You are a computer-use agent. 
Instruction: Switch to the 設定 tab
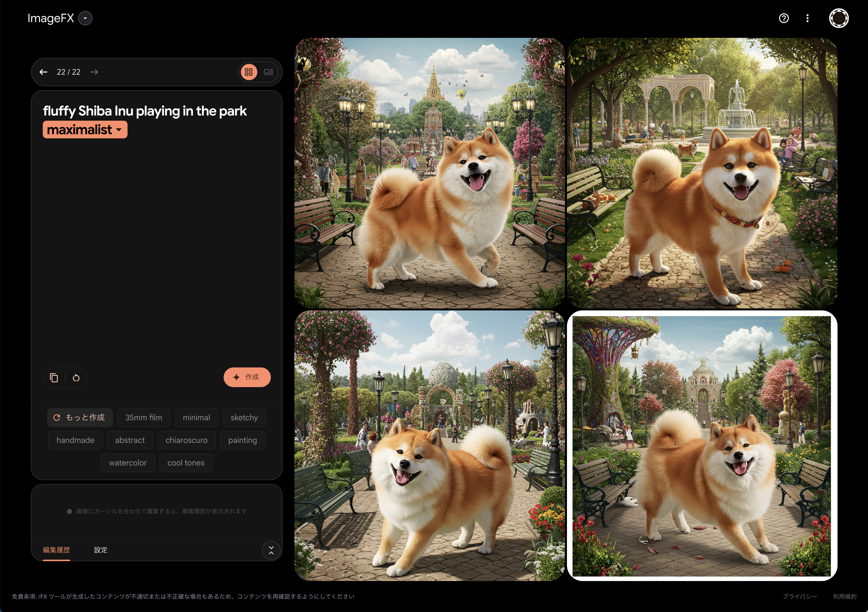101,550
